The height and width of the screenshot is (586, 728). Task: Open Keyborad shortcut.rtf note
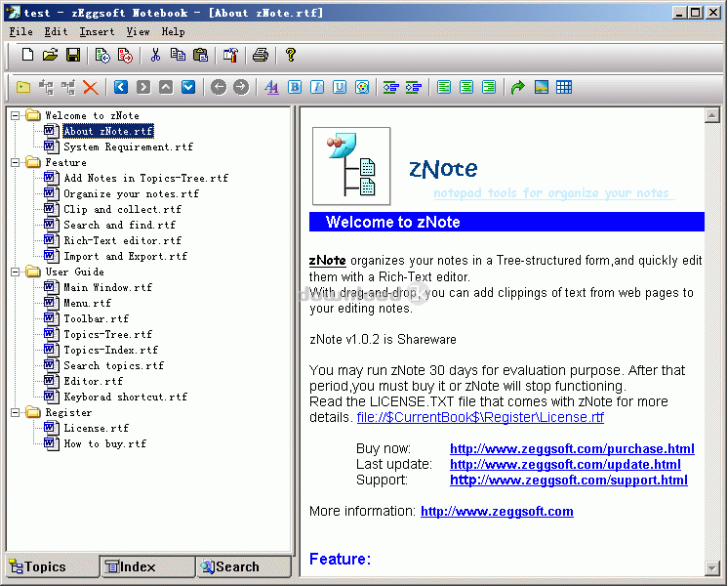point(125,397)
